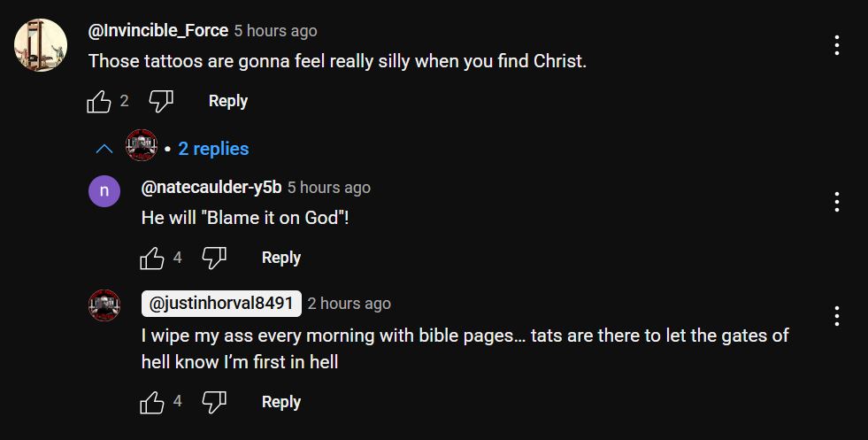Reply to the "Blame it on God" comment
The image size is (868, 440).
click(x=281, y=259)
